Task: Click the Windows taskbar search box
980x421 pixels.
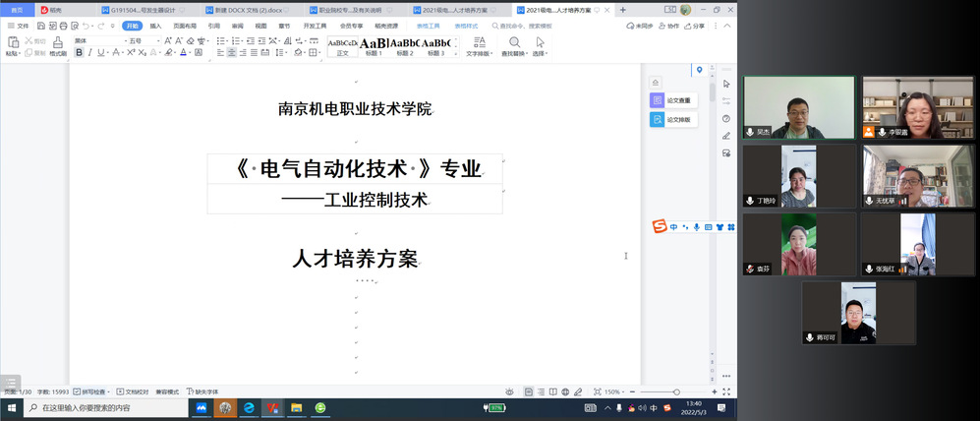Action: [x=98, y=407]
